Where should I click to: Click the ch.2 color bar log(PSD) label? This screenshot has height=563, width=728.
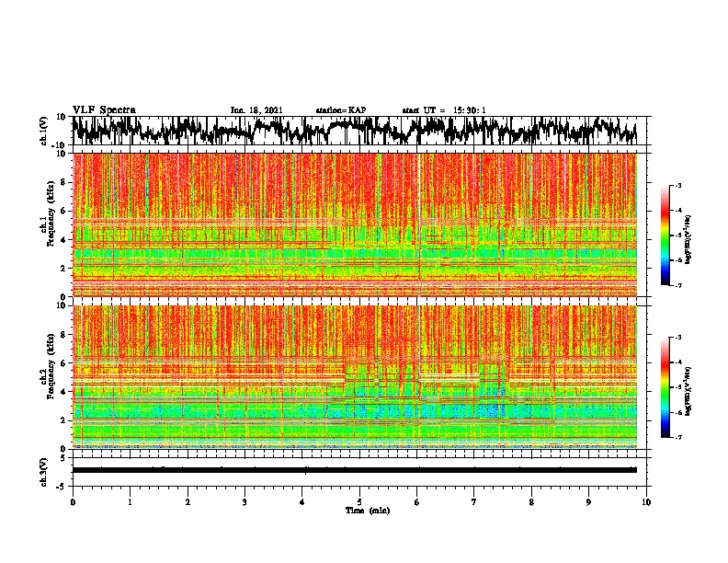point(688,391)
